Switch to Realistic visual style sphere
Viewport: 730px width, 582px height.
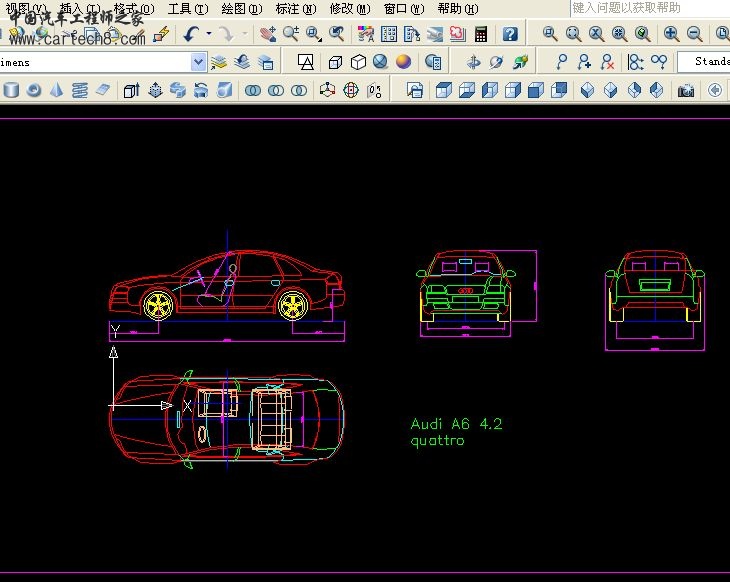[x=381, y=62]
